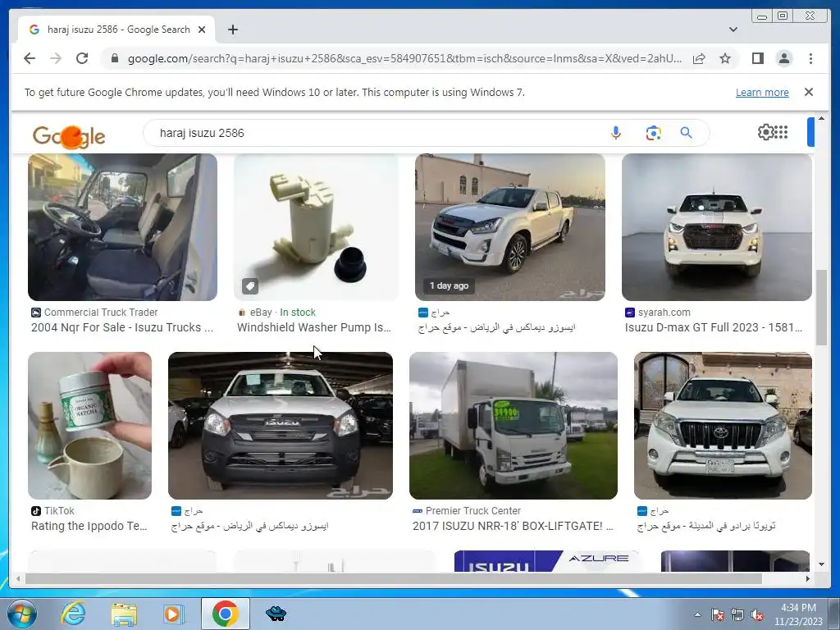View site info via the padlock icon
Screen dimensions: 840x630
pyautogui.click(x=114, y=58)
